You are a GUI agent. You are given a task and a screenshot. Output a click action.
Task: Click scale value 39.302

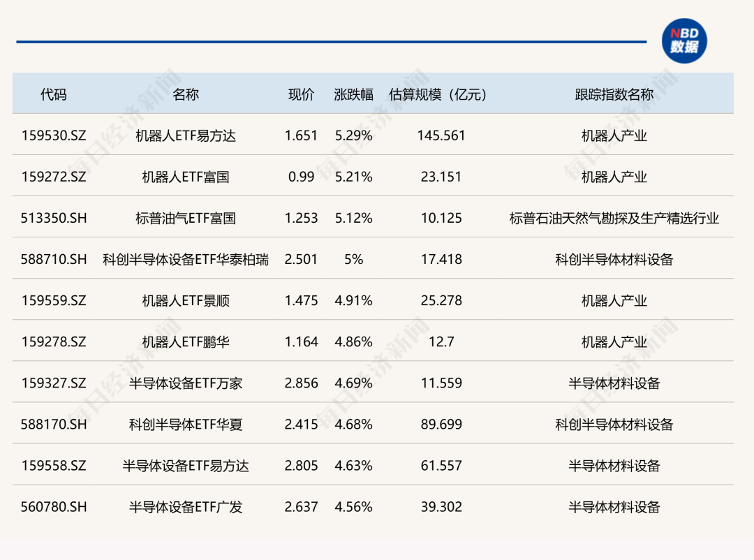pos(441,507)
